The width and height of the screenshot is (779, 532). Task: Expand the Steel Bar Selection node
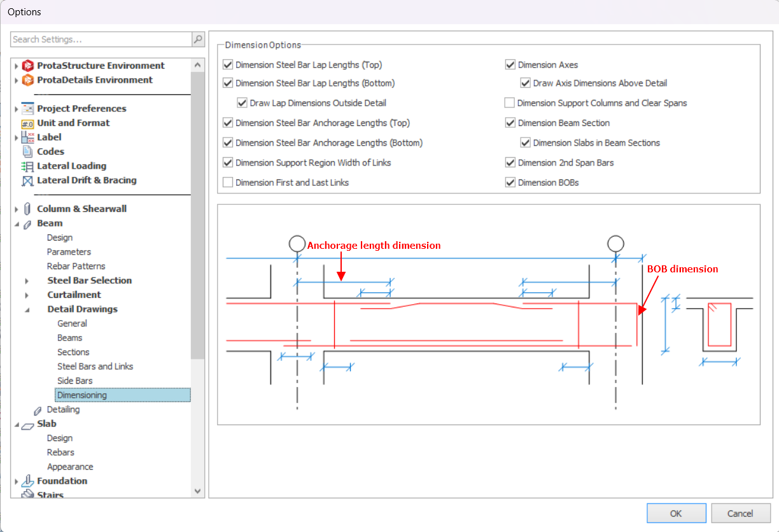27,281
